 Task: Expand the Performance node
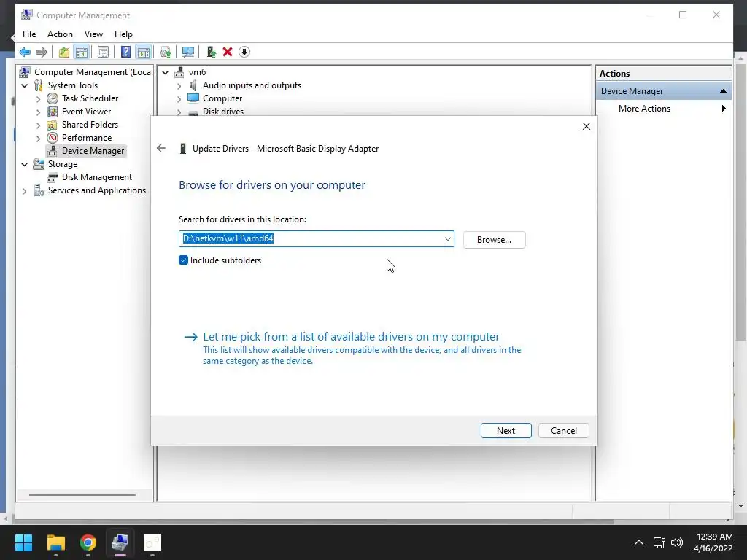(38, 138)
